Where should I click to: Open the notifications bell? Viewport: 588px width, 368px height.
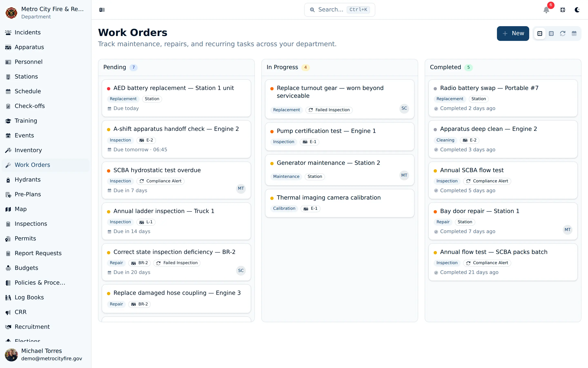click(546, 10)
